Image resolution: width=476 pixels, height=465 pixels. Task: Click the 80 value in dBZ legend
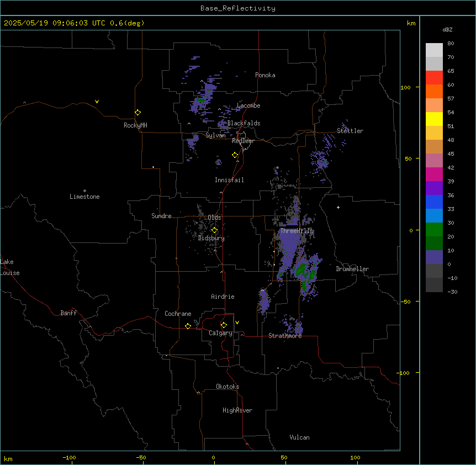451,44
